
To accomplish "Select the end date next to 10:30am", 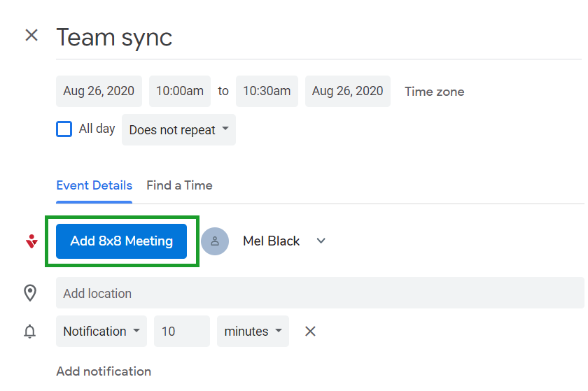I will [348, 91].
